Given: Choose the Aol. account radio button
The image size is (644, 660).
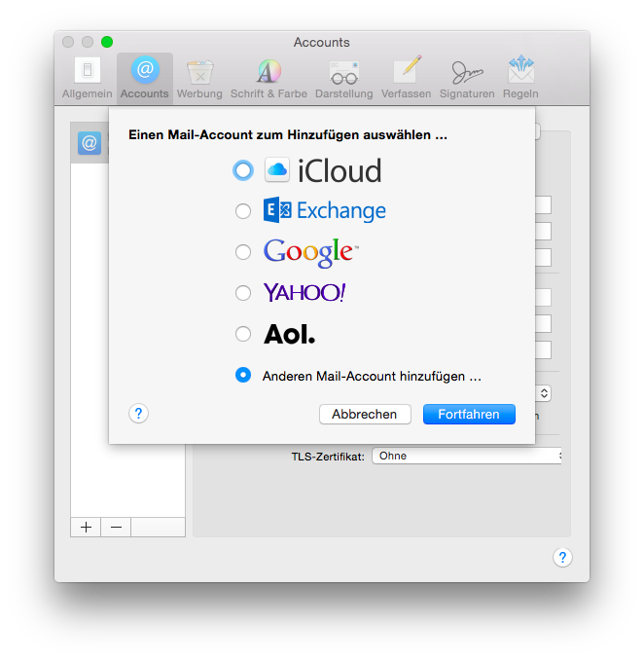Looking at the screenshot, I should click(x=243, y=334).
